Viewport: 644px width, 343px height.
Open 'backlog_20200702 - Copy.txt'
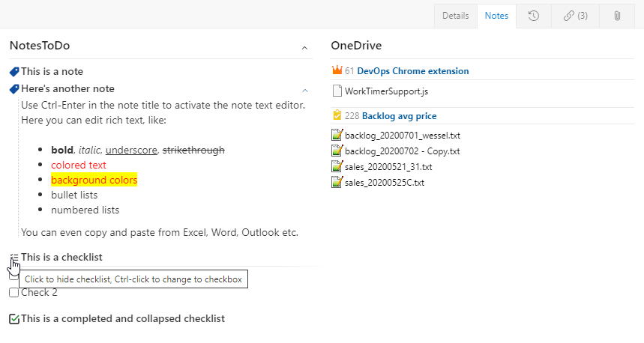(x=403, y=151)
